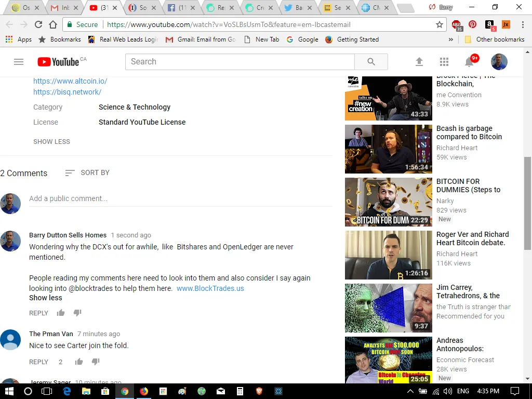
Task: Open Andreas Antonopoulos video title
Action: pos(460,344)
